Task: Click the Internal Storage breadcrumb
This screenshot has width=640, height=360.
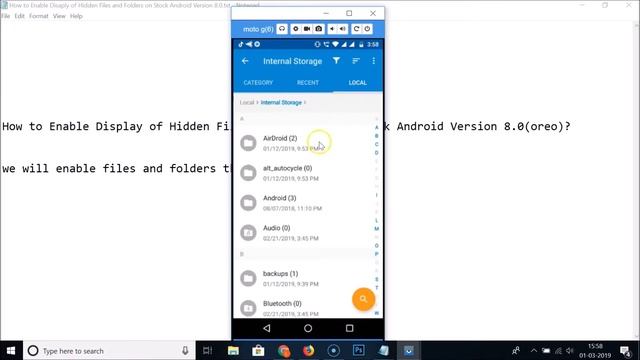Action: (x=281, y=102)
